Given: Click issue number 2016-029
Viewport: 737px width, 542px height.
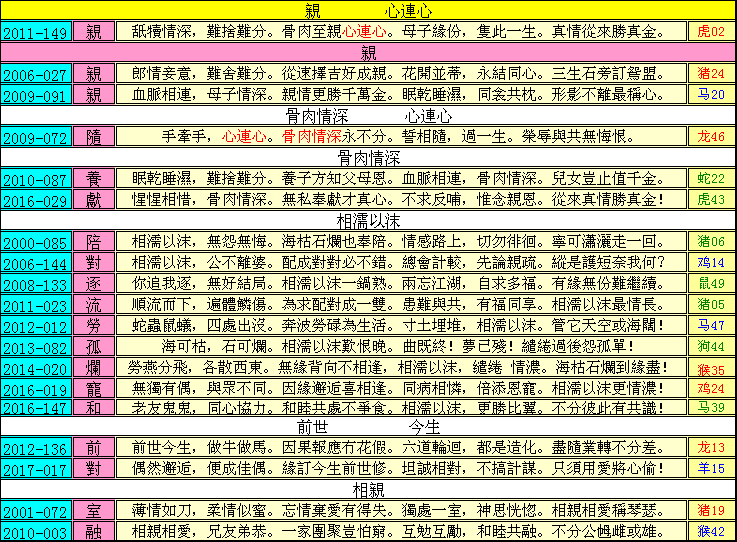Looking at the screenshot, I should pos(36,199).
